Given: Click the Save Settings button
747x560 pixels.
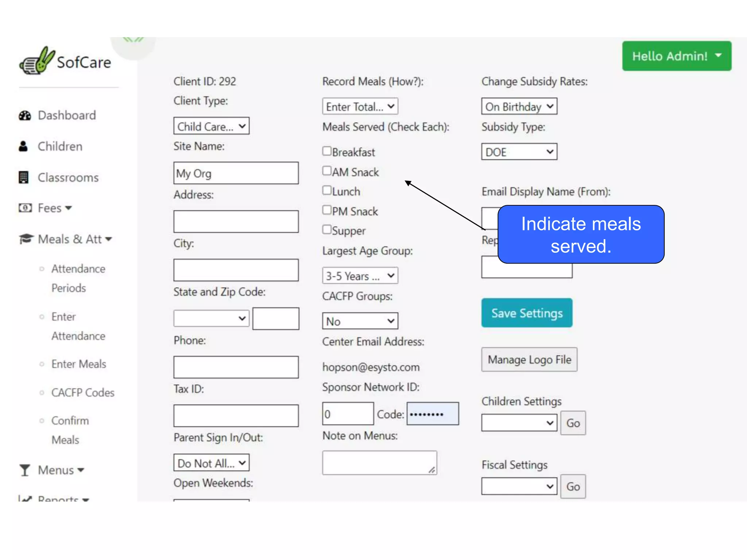Looking at the screenshot, I should (x=527, y=313).
